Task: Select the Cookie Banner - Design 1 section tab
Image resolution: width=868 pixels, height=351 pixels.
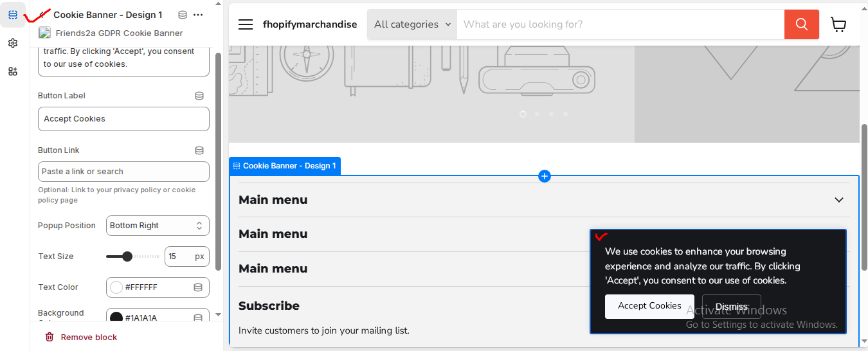Action: [x=285, y=166]
